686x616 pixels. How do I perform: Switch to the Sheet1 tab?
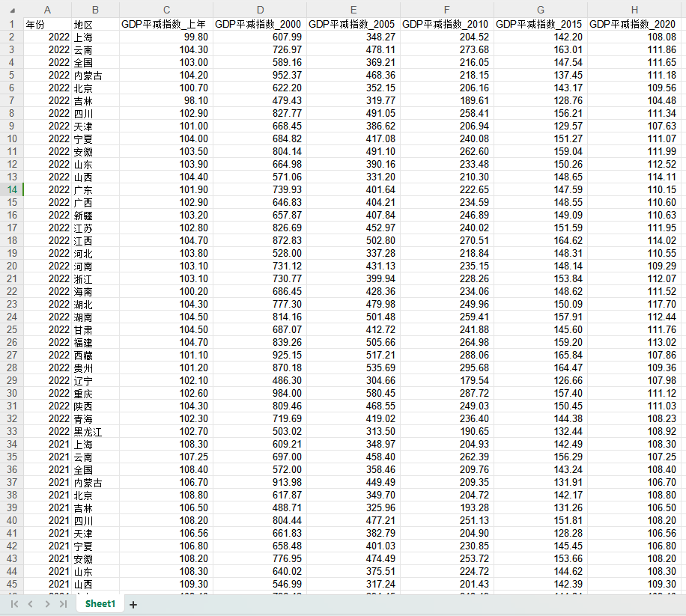(100, 604)
